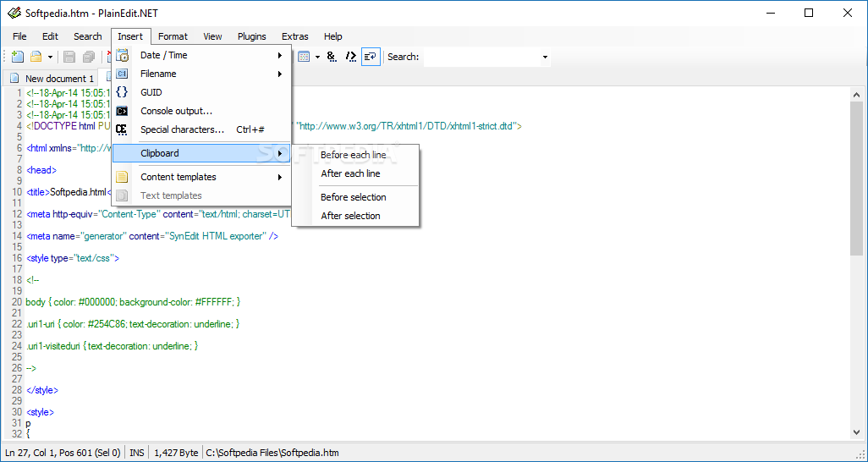
Task: Click line 20 body CSS rule text
Action: tap(133, 302)
